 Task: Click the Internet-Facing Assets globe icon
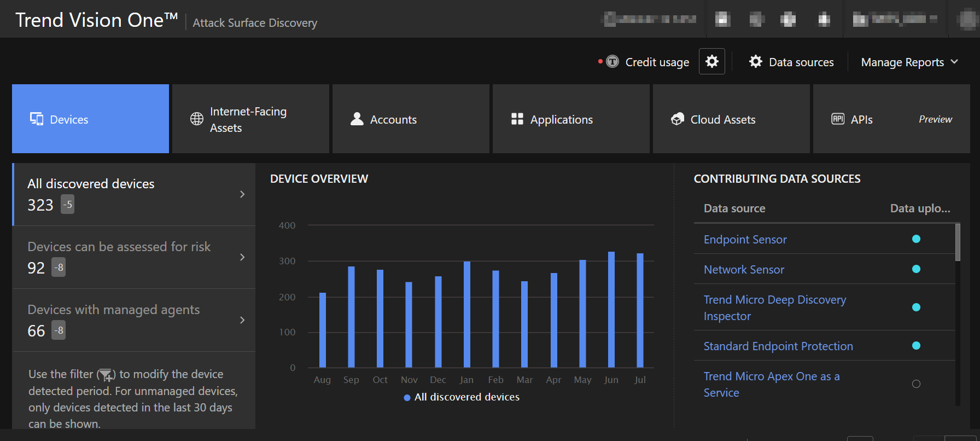pos(197,119)
